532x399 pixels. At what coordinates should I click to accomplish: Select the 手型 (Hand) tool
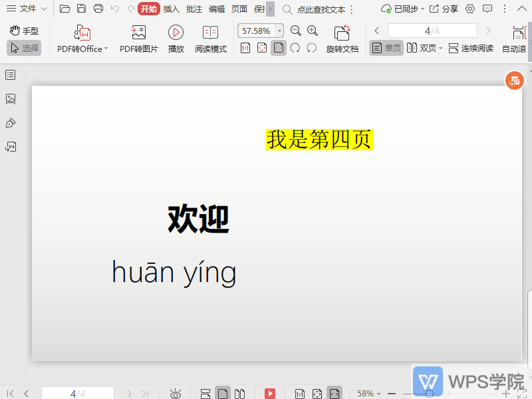tap(23, 30)
